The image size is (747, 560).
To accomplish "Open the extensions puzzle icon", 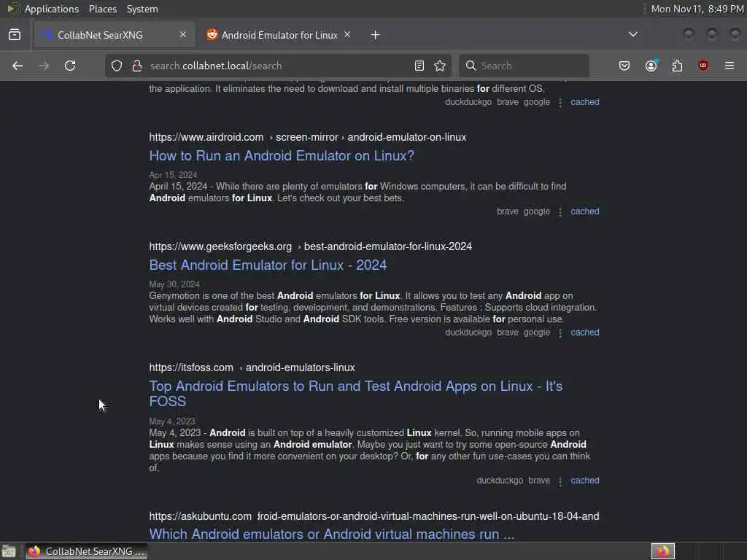I will click(677, 66).
